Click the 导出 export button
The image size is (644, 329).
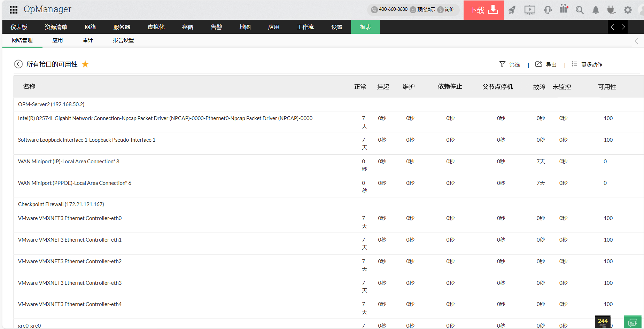(x=546, y=64)
